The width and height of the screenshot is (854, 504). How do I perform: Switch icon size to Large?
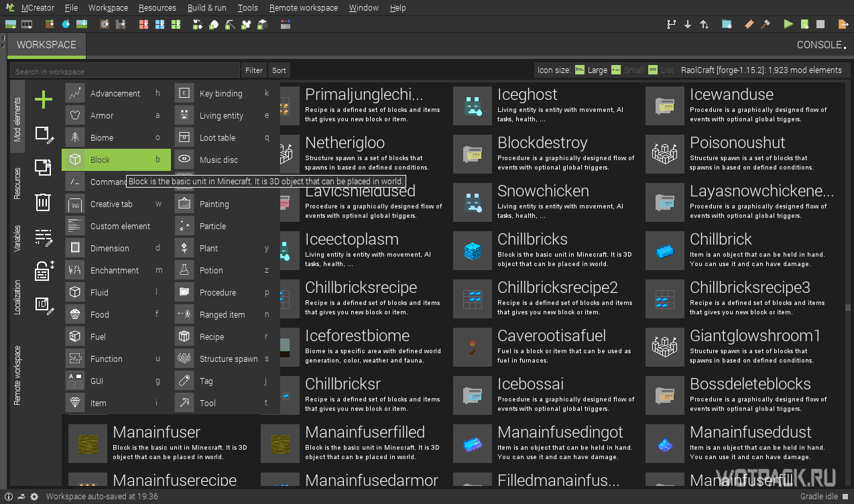591,70
